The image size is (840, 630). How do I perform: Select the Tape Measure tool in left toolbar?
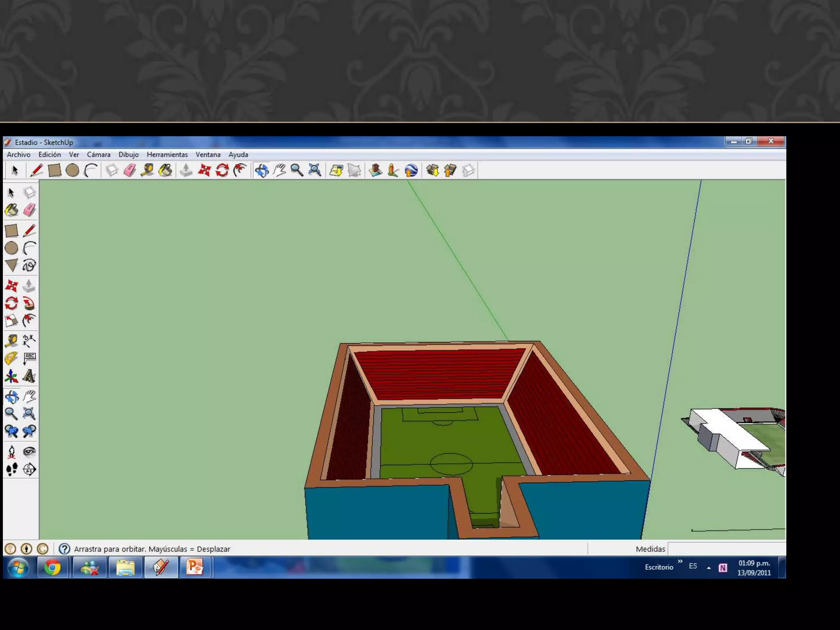[11, 340]
